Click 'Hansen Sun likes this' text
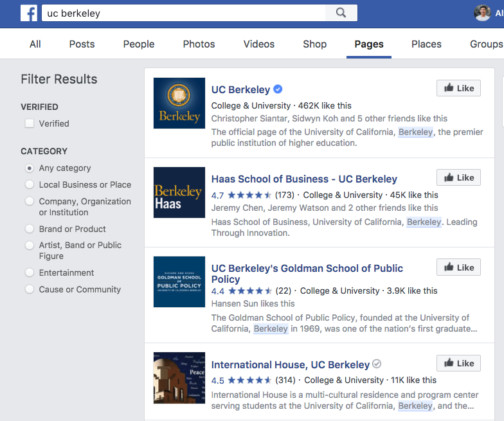 (x=253, y=303)
